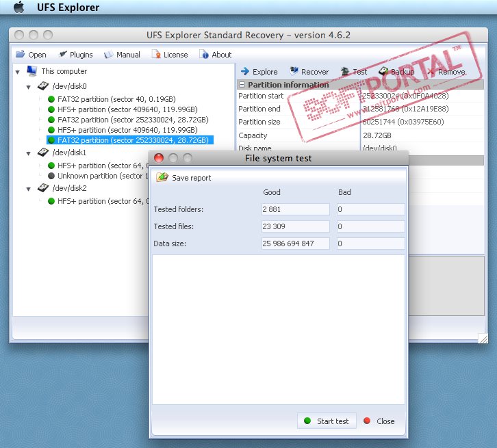
Task: Click the Tested files Good field 23 309
Action: (296, 226)
